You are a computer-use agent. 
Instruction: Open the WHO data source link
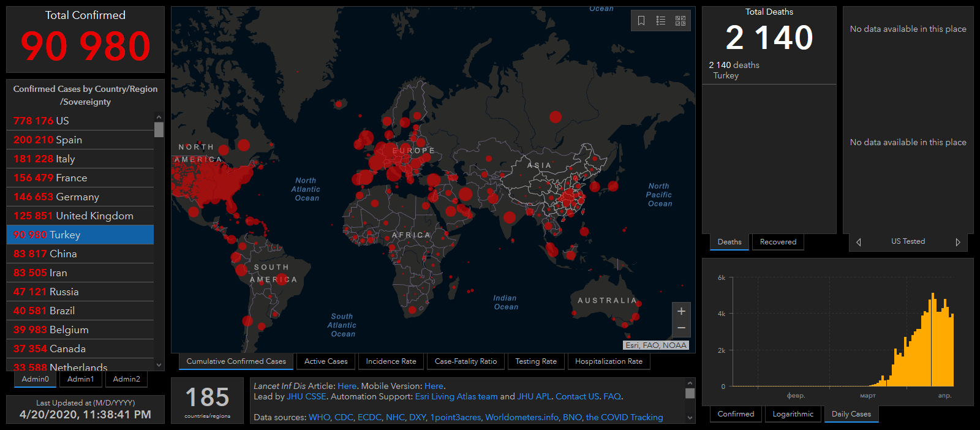(319, 417)
